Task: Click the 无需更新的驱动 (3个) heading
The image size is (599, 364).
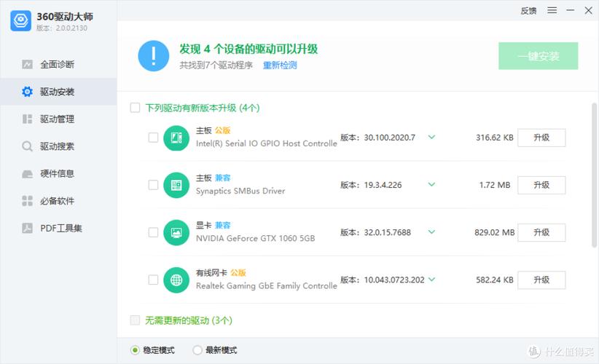Action: 189,320
